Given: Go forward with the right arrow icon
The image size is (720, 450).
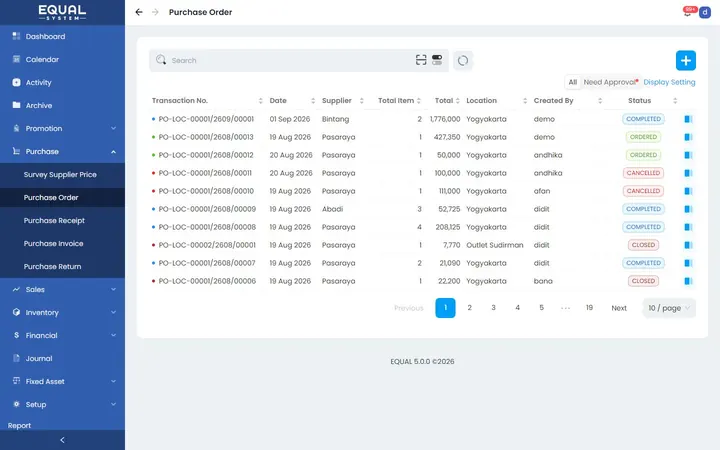Looking at the screenshot, I should click(155, 12).
